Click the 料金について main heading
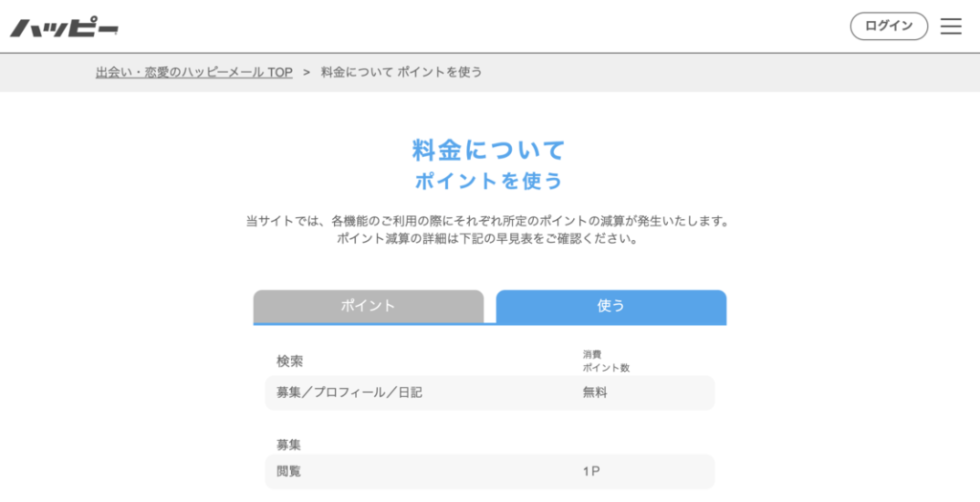The image size is (980, 502). point(489,150)
